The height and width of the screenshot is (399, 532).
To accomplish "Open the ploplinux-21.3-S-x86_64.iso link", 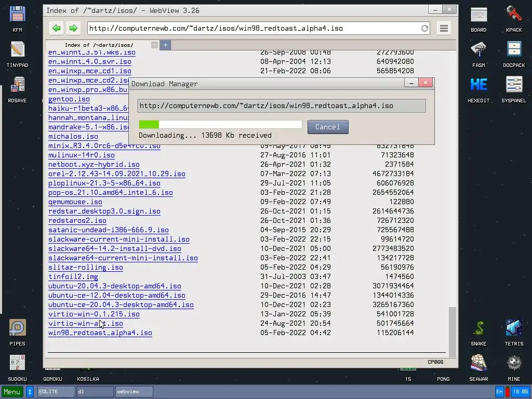I will (104, 183).
